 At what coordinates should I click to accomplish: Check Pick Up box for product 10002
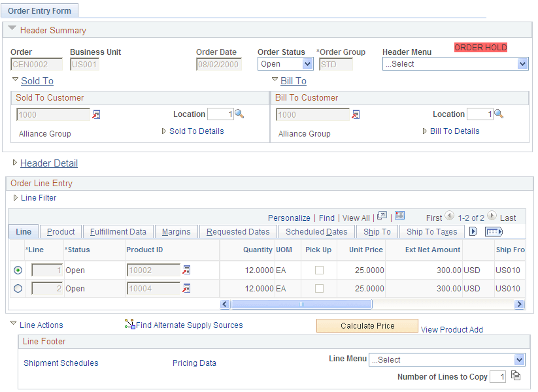[319, 270]
